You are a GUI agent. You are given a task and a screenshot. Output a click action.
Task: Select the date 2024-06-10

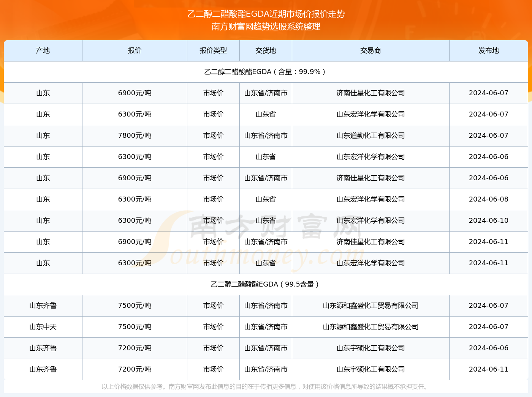click(x=489, y=221)
